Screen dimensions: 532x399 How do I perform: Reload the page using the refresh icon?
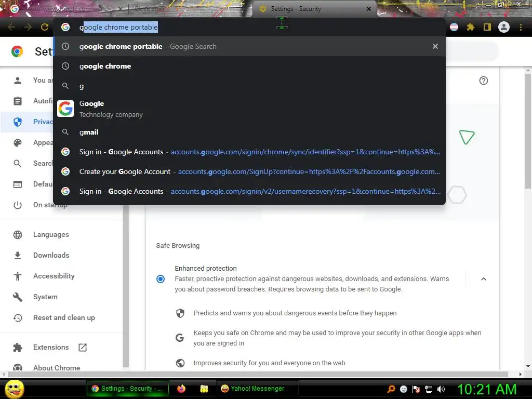(x=45, y=27)
